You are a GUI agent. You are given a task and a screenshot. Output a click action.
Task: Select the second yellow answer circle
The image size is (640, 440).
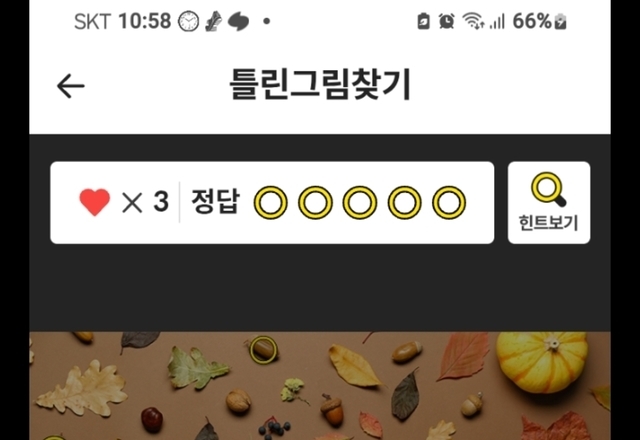coord(315,202)
